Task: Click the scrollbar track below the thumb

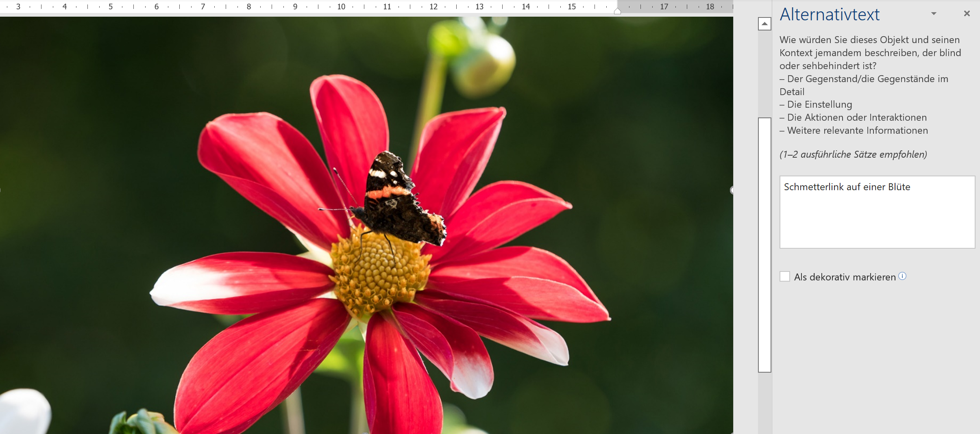Action: (764, 402)
